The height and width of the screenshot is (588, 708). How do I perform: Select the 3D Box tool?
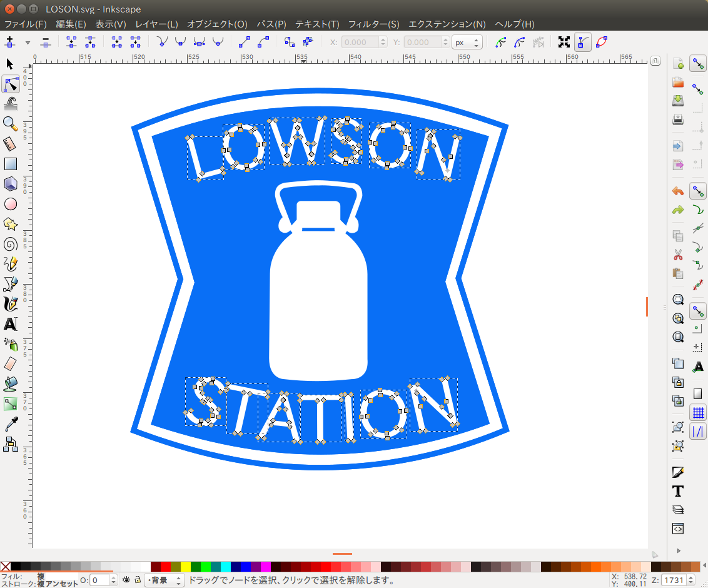coord(11,184)
